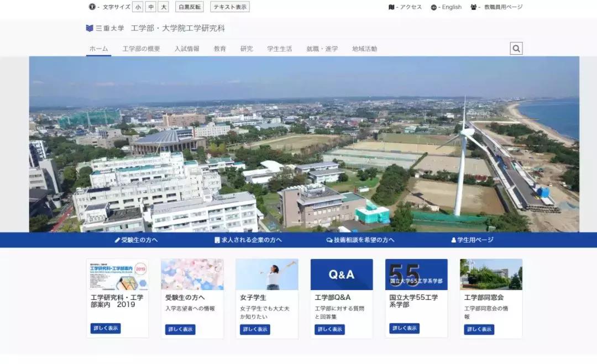Select 大 in the 文字サイズ options
597x364 pixels.
[163, 7]
